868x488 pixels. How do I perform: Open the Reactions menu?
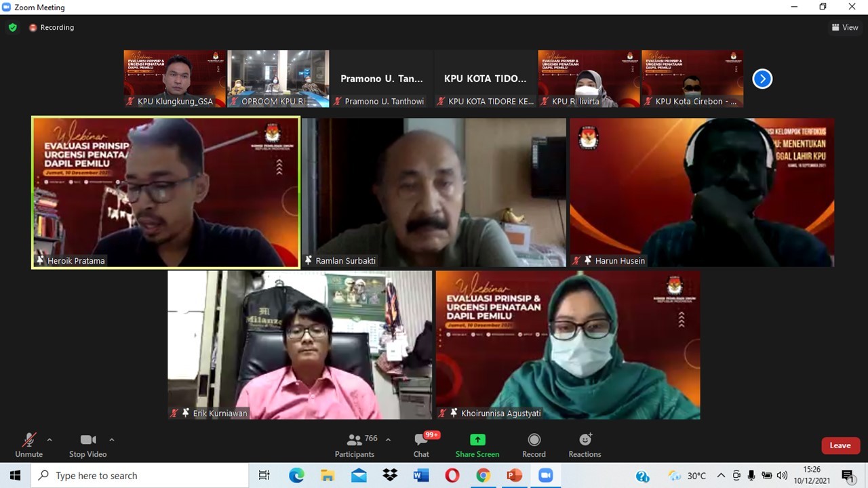pyautogui.click(x=585, y=445)
